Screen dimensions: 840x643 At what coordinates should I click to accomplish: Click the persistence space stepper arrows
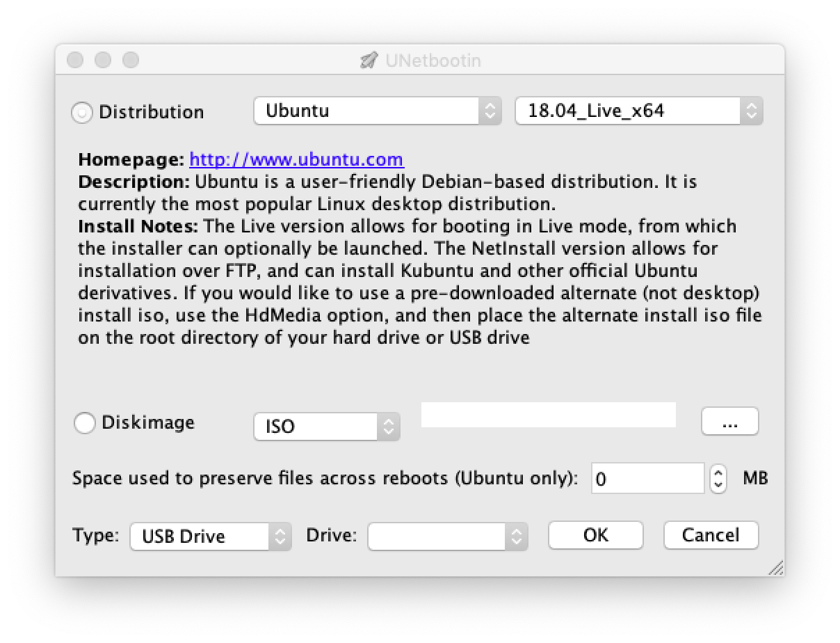tap(718, 479)
